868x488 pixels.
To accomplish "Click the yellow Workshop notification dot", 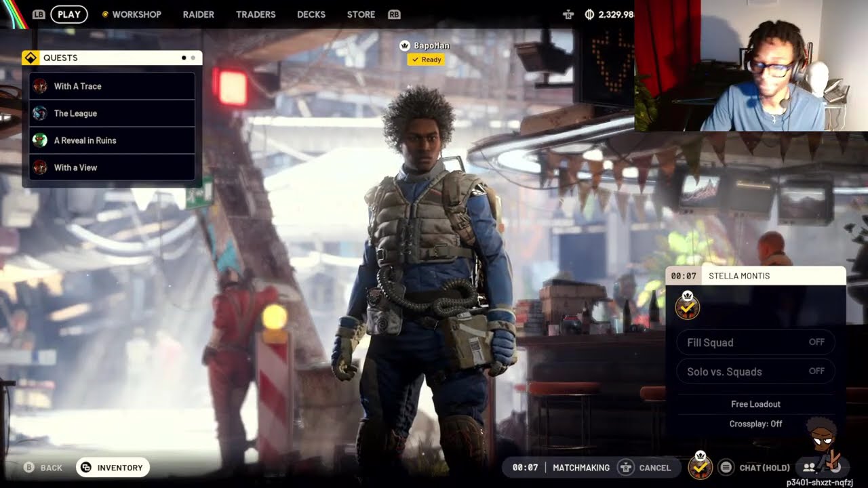I will point(105,14).
